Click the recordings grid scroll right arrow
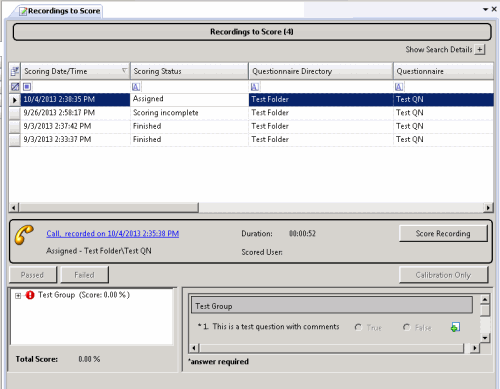Viewport: 500px width, 389px height. click(488, 208)
